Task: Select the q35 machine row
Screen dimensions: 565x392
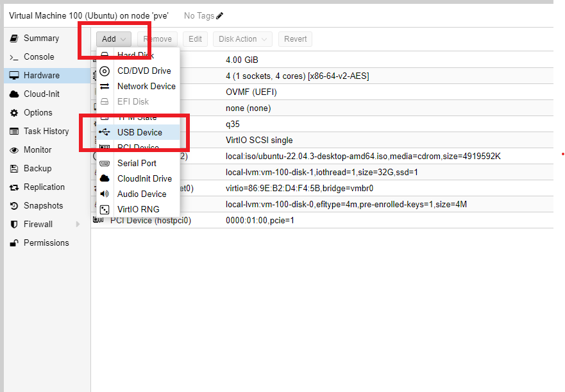Action: coord(322,124)
